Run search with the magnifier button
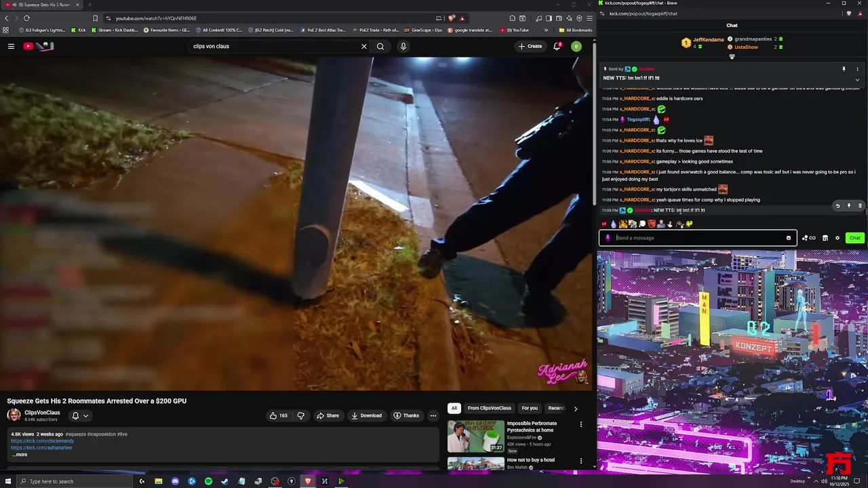The image size is (868, 488). coord(380,46)
